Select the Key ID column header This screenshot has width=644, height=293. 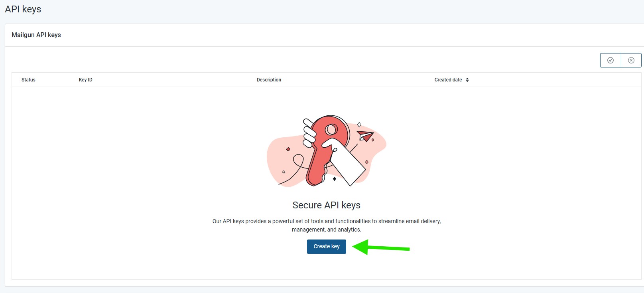coord(85,80)
